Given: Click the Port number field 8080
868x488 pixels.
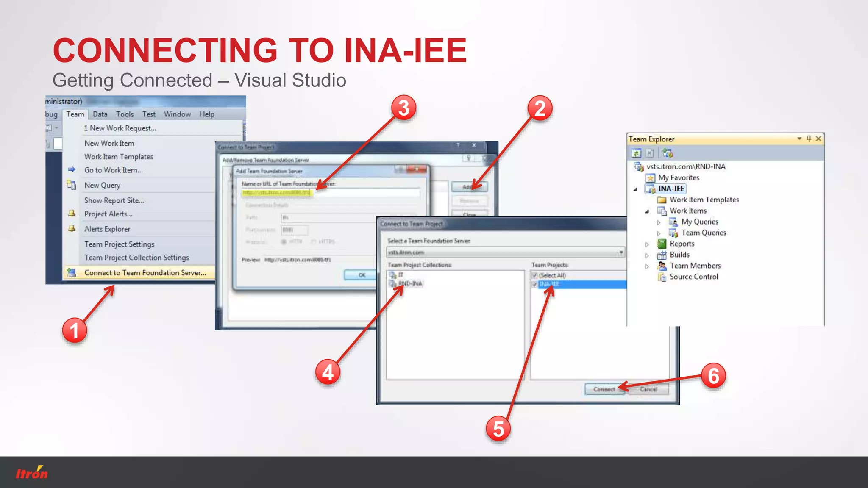Looking at the screenshot, I should [x=294, y=230].
